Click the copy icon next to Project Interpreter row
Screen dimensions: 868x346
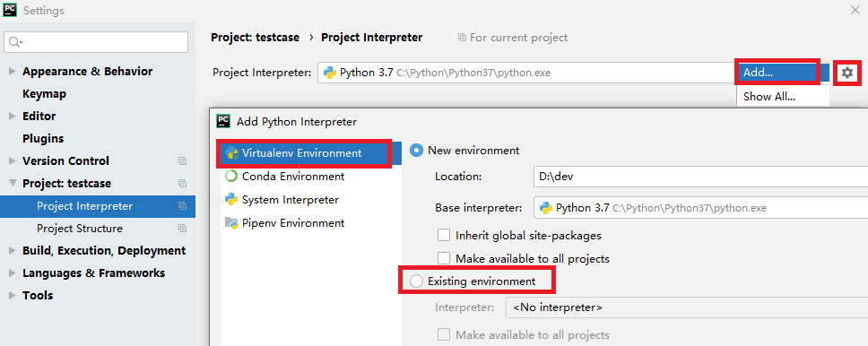[x=182, y=206]
